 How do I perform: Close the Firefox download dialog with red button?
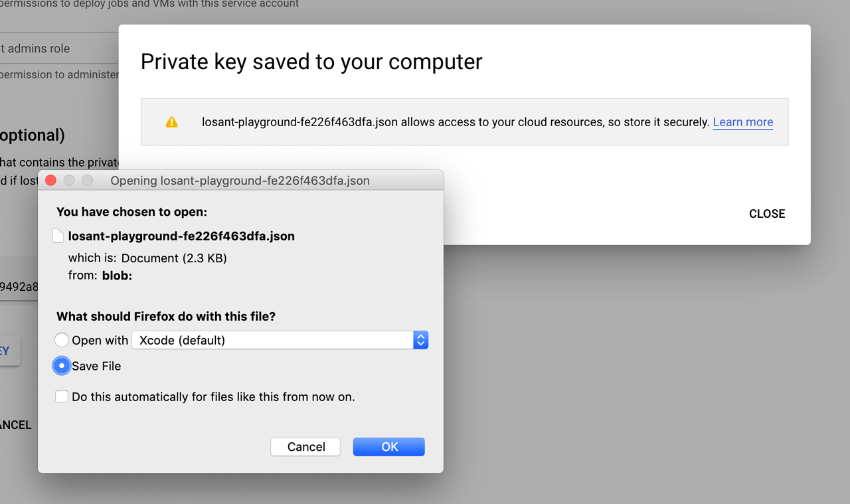50,181
